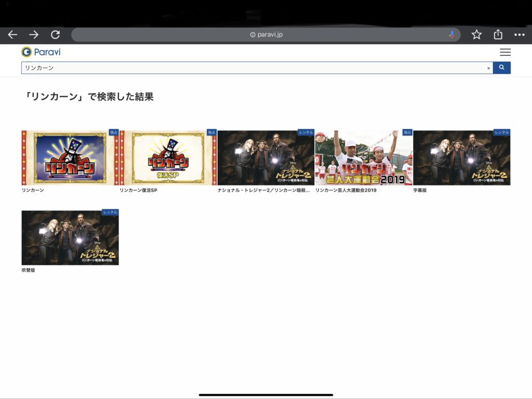Go forward with the browser forward arrow
532x399 pixels.
(x=34, y=35)
